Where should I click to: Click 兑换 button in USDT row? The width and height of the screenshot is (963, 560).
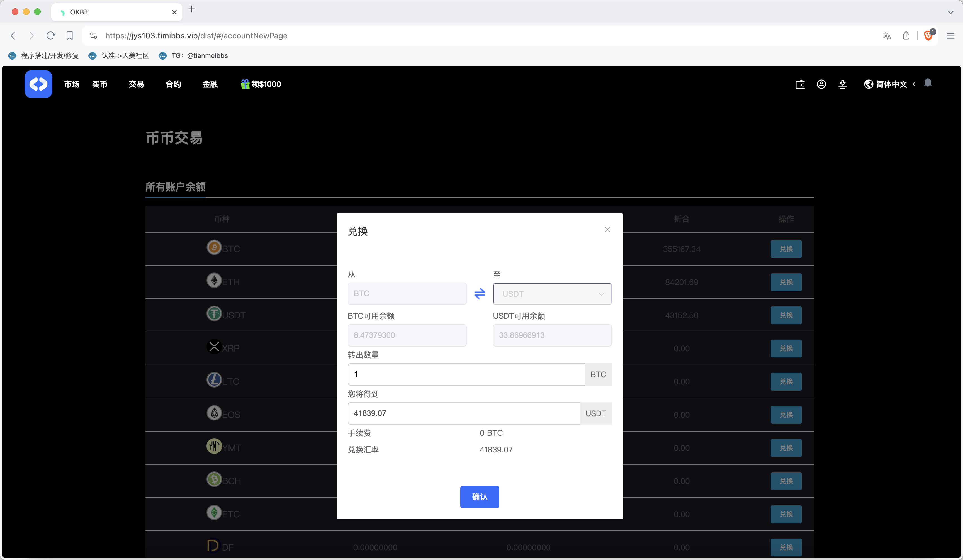pyautogui.click(x=786, y=315)
